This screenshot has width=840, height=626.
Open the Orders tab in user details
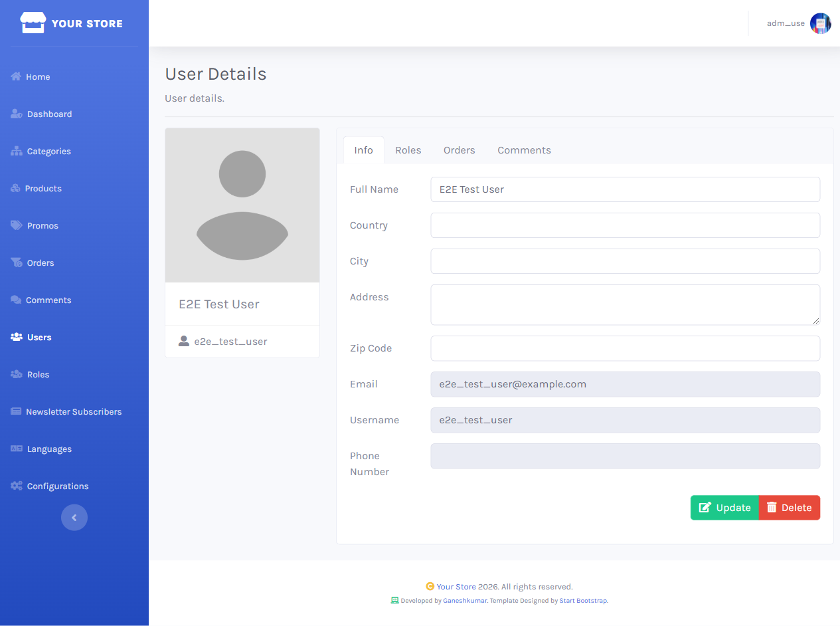460,150
